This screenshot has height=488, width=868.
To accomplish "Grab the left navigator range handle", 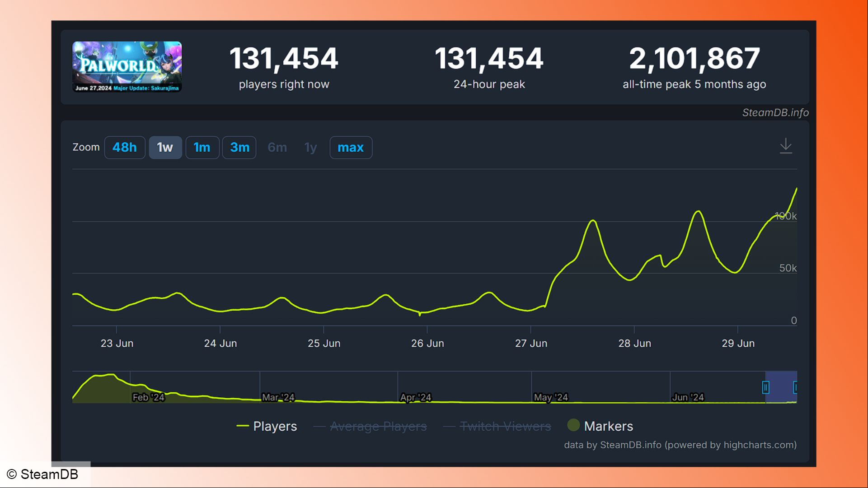I will pyautogui.click(x=765, y=387).
